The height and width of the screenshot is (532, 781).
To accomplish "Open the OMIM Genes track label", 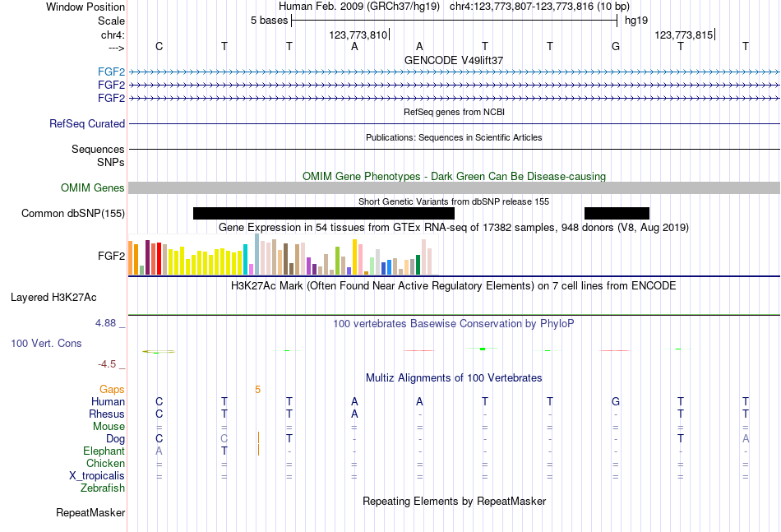I will click(x=93, y=187).
